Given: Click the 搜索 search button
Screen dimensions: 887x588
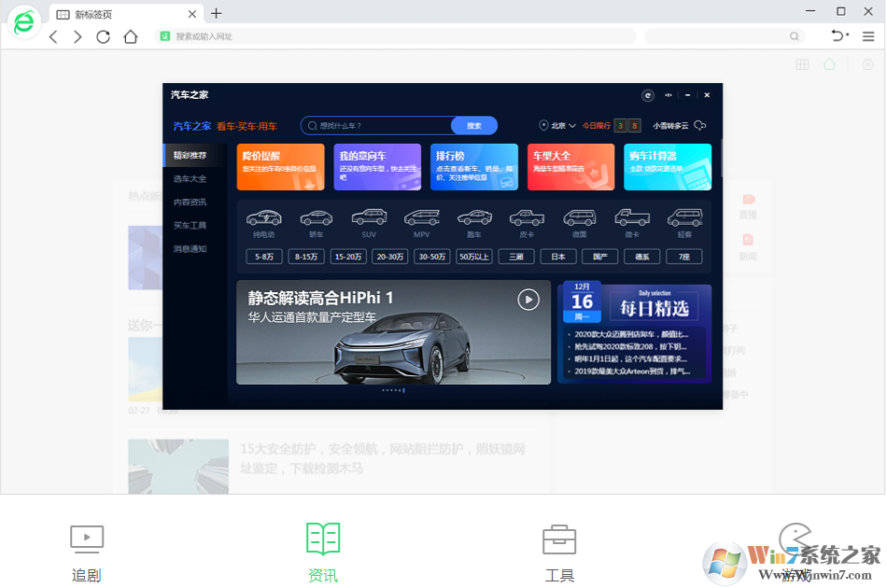Looking at the screenshot, I should click(476, 124).
